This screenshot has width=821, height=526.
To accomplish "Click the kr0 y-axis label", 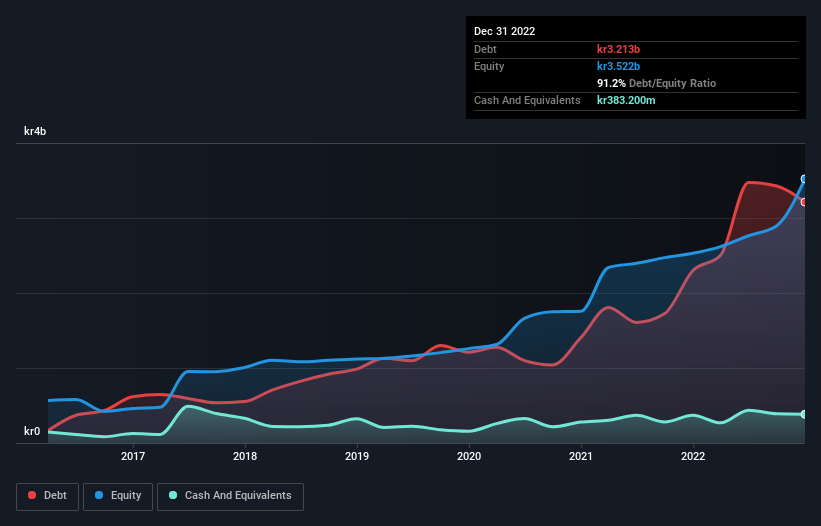I will point(32,431).
